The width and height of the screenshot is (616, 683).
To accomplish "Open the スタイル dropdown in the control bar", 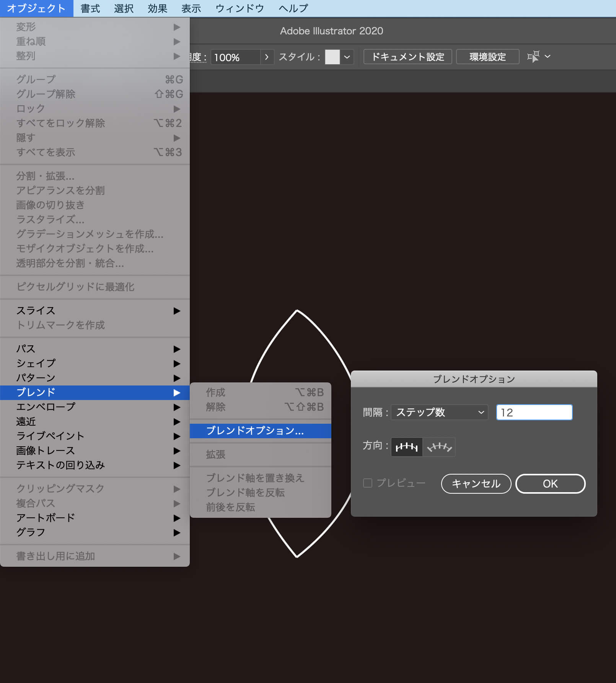I will click(x=347, y=57).
